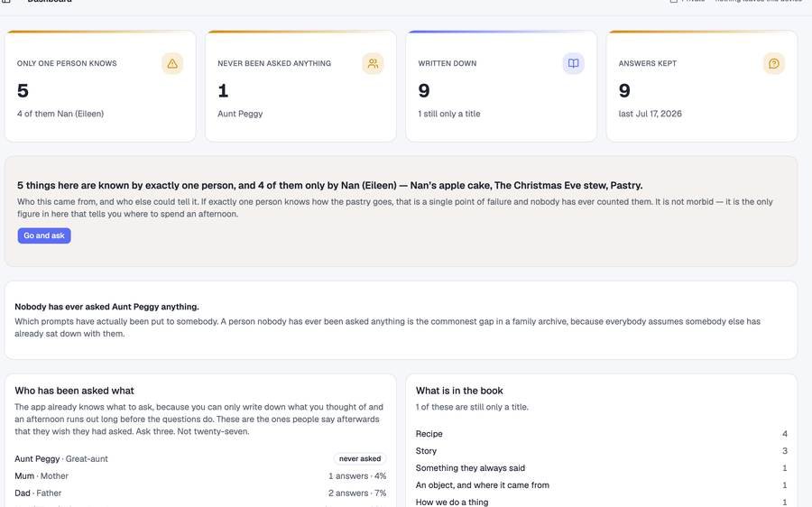Click '1 still only a title' subtitle
The width and height of the screenshot is (812, 507).
click(449, 114)
